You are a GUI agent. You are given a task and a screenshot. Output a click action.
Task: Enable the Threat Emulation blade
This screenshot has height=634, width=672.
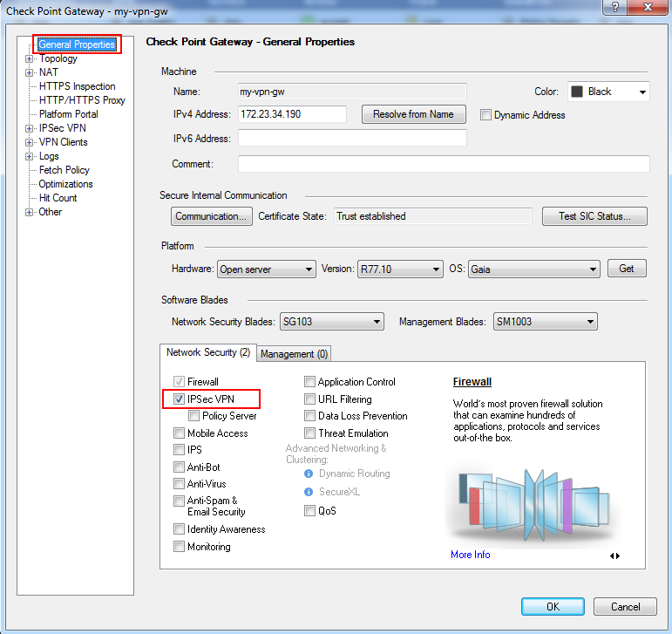tap(309, 433)
